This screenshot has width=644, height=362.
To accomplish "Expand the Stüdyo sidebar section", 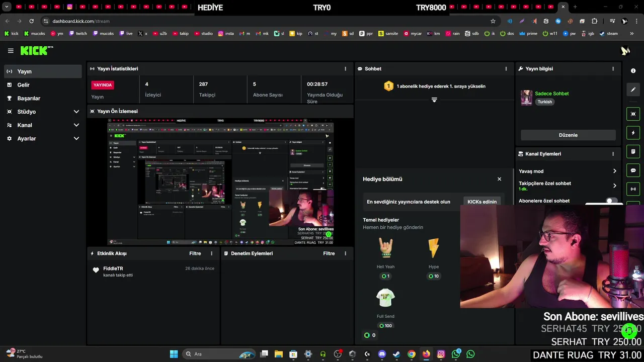I will click(x=43, y=112).
